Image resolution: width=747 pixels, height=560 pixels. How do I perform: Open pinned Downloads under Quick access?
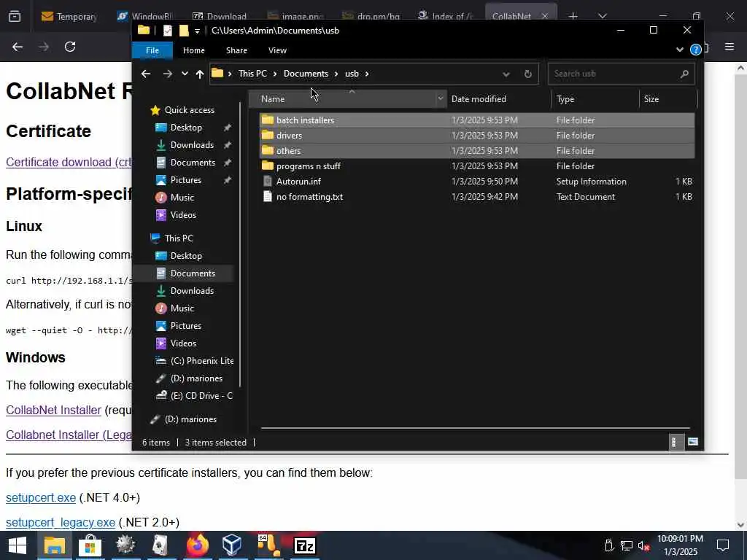pos(192,145)
